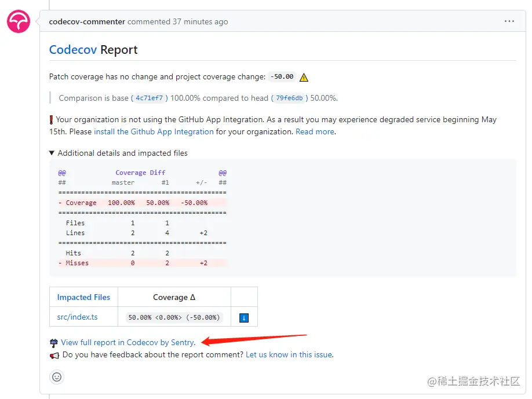Open the comment options ellipsis menu
The image size is (532, 399).
point(509,21)
